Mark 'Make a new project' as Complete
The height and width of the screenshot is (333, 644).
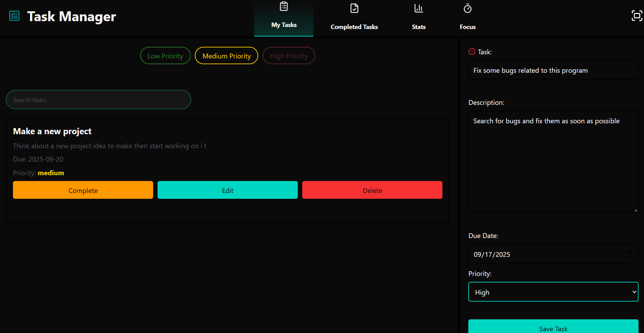83,190
